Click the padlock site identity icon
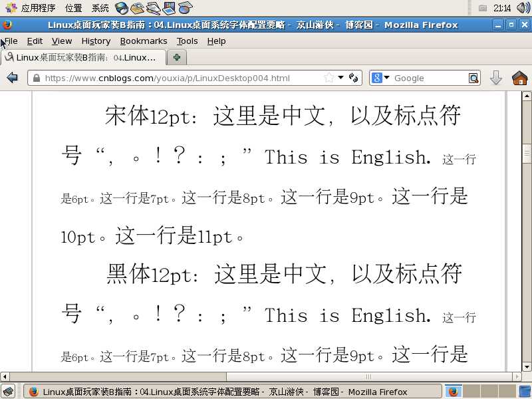The height and width of the screenshot is (399, 532). tap(37, 78)
